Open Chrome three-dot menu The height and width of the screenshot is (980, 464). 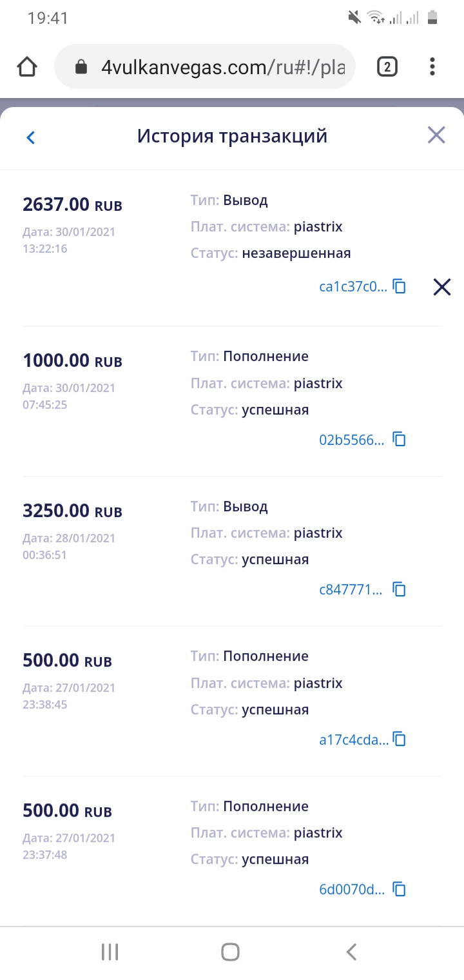pyautogui.click(x=432, y=66)
